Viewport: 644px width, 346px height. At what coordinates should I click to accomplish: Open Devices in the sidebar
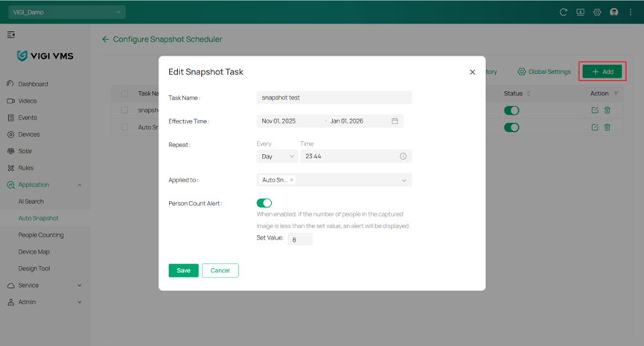coord(29,135)
